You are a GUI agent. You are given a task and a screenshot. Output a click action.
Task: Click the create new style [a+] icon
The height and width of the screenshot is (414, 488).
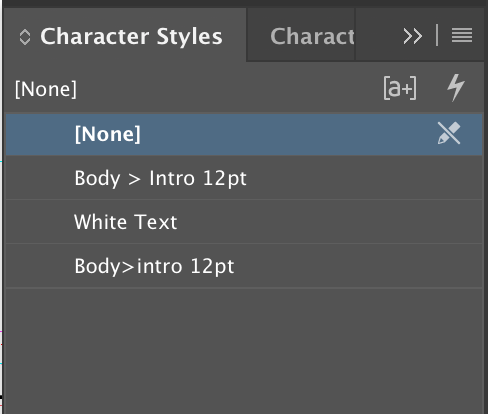click(400, 88)
